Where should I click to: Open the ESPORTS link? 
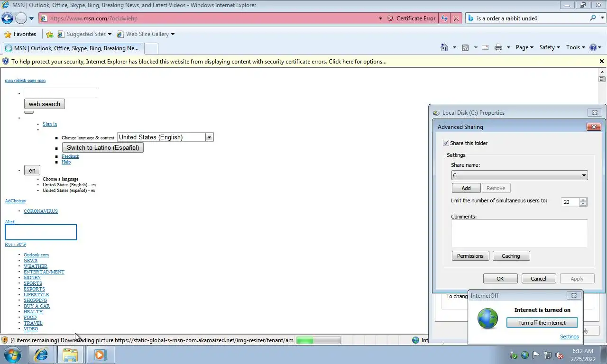[x=34, y=289]
